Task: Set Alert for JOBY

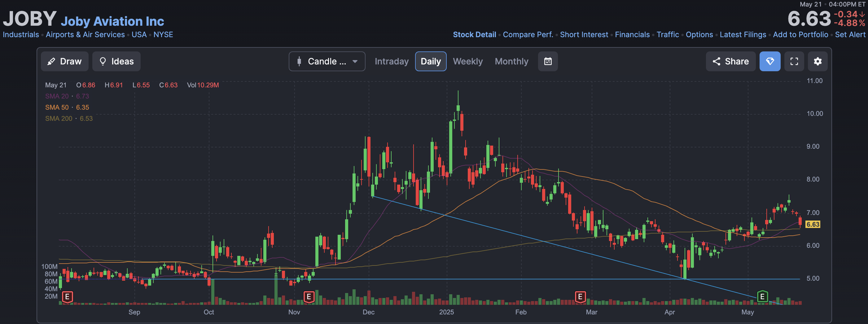Action: pos(850,34)
